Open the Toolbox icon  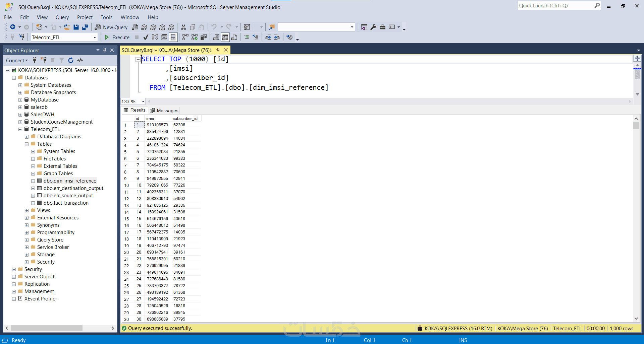[x=382, y=27]
